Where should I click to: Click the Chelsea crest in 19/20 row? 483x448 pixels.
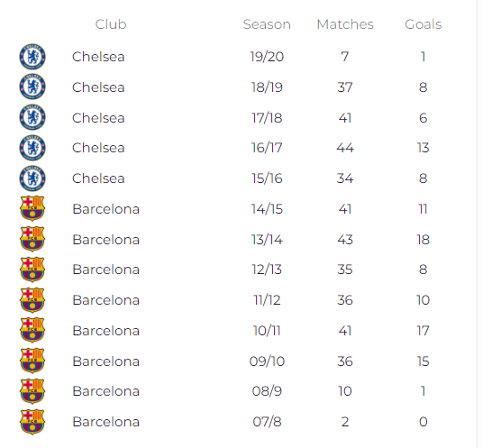[x=32, y=57]
